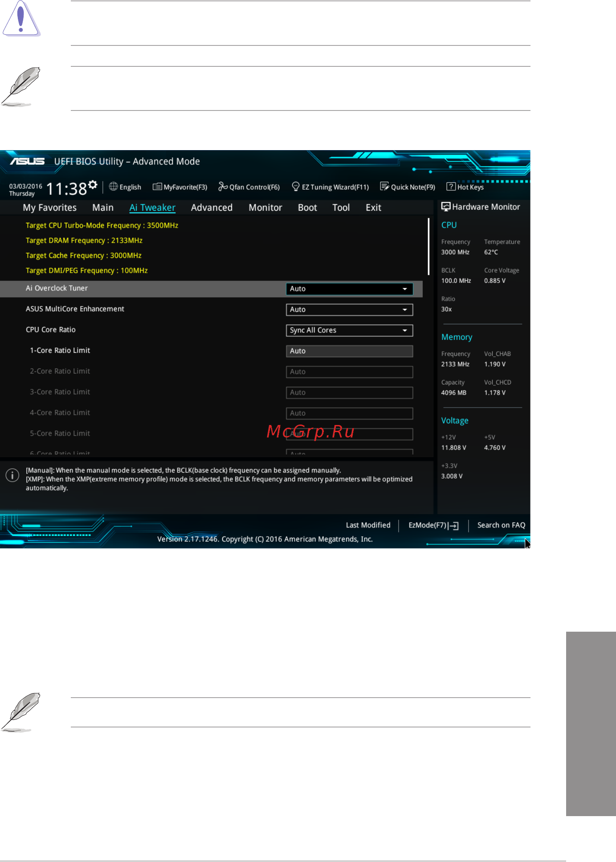Click the clock settings gear icon
The image size is (616, 862).
[93, 185]
